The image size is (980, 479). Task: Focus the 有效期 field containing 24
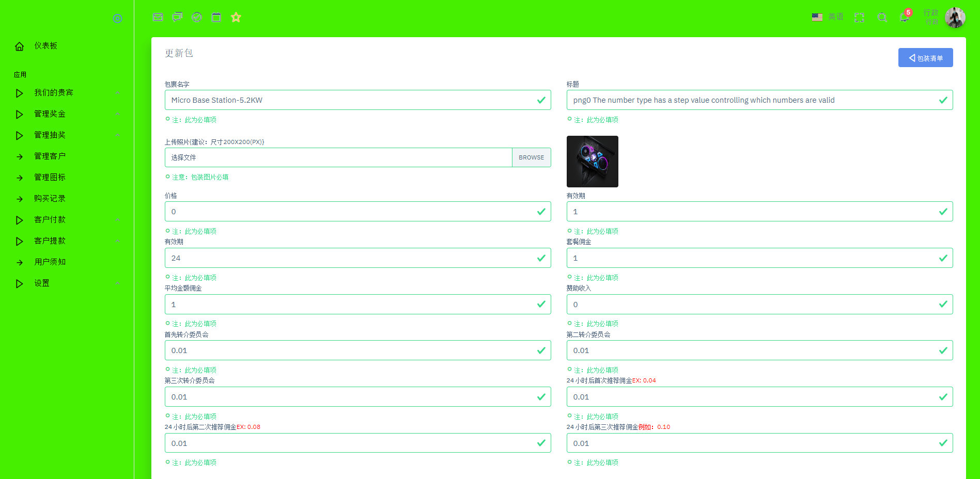coord(357,258)
